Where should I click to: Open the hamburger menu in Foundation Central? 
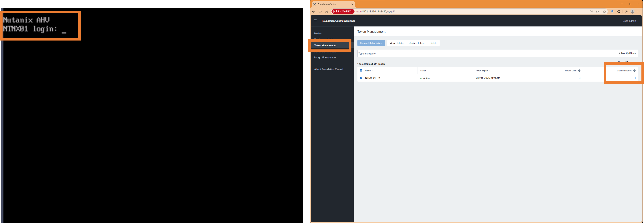coord(315,21)
